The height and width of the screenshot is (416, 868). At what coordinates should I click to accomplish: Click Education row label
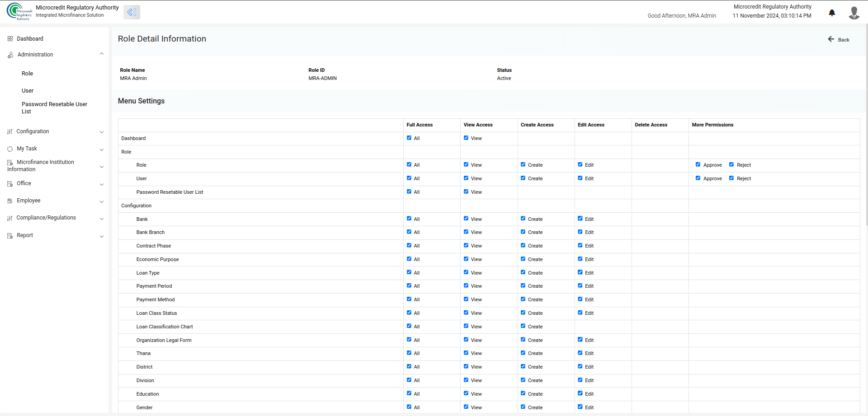(147, 394)
